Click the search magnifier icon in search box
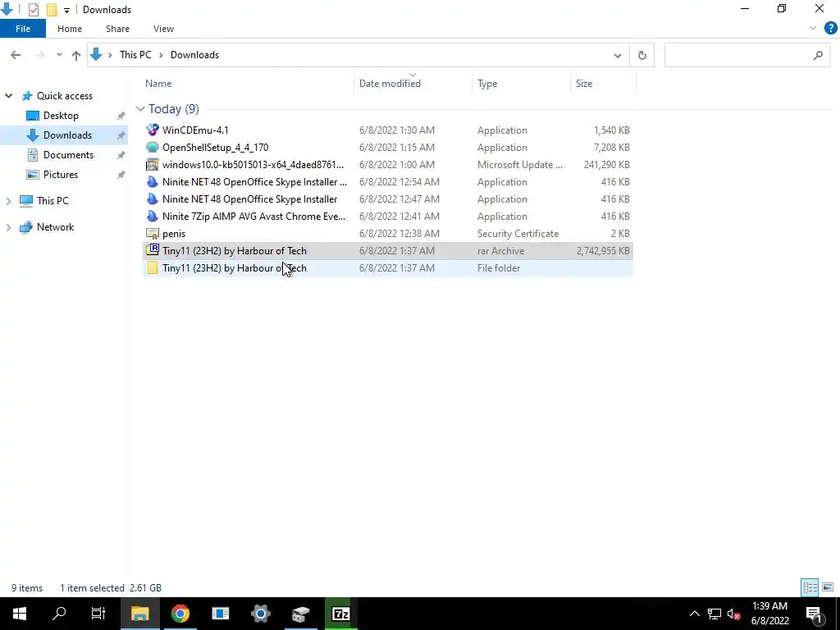 pos(818,55)
